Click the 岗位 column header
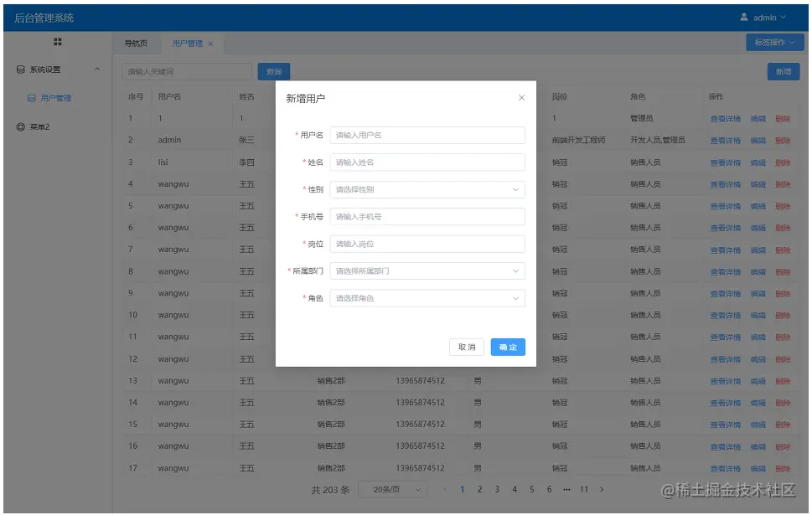The height and width of the screenshot is (515, 812). click(x=559, y=97)
